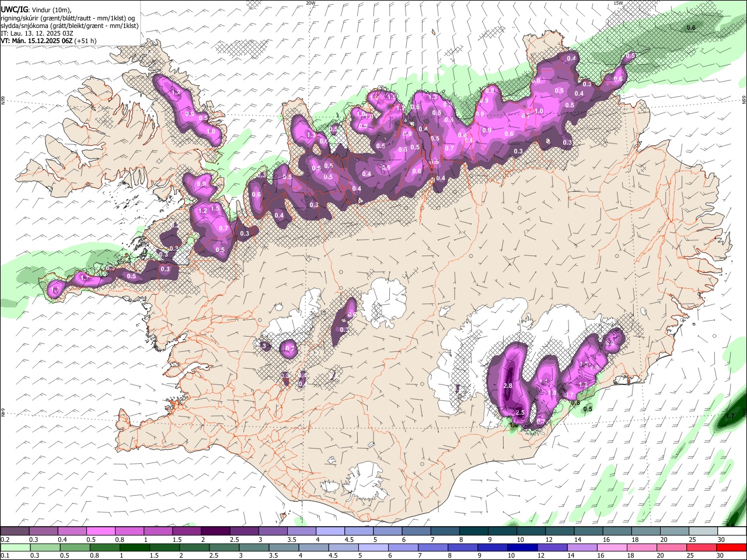Image resolution: width=747 pixels, height=560 pixels.
Task: Click the upper legend swatch between 0.2 and 0.3
Action: pyautogui.click(x=15, y=531)
